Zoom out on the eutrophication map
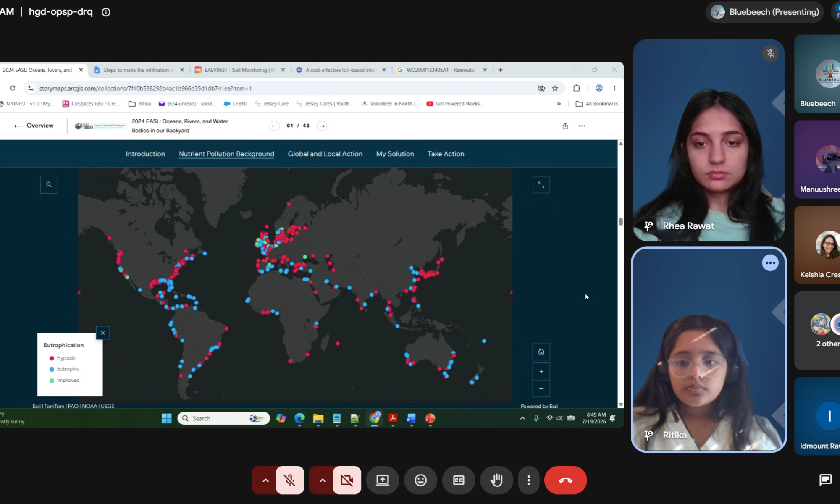840x504 pixels. point(541,388)
